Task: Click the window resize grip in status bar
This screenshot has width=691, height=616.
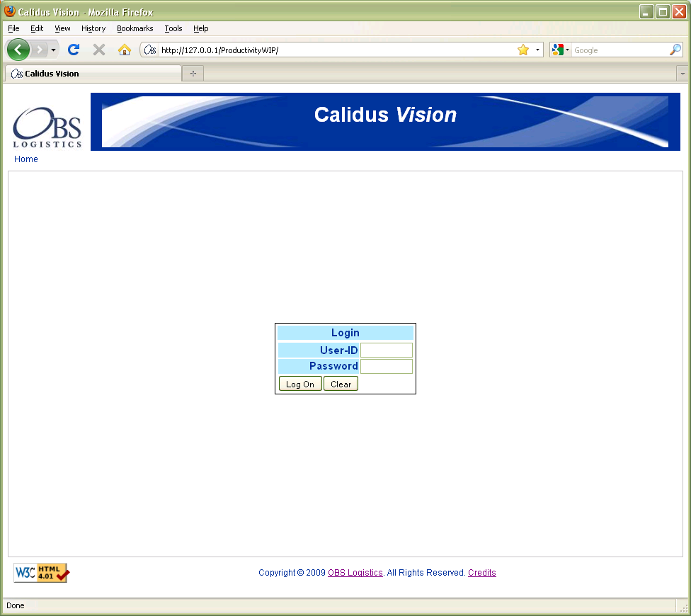Action: click(684, 608)
